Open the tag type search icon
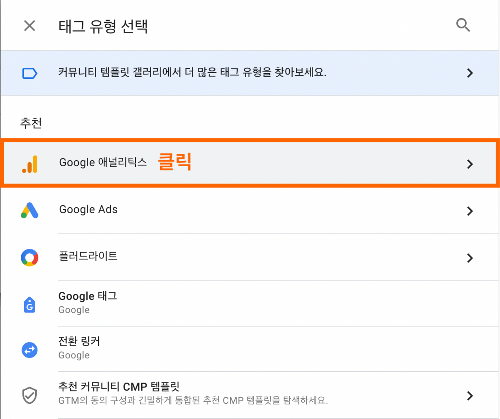Image resolution: width=500 pixels, height=419 pixels. point(463,25)
